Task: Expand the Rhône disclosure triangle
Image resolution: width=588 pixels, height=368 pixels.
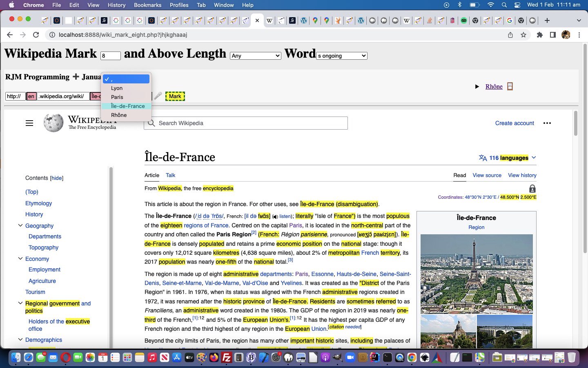Action: [x=477, y=86]
